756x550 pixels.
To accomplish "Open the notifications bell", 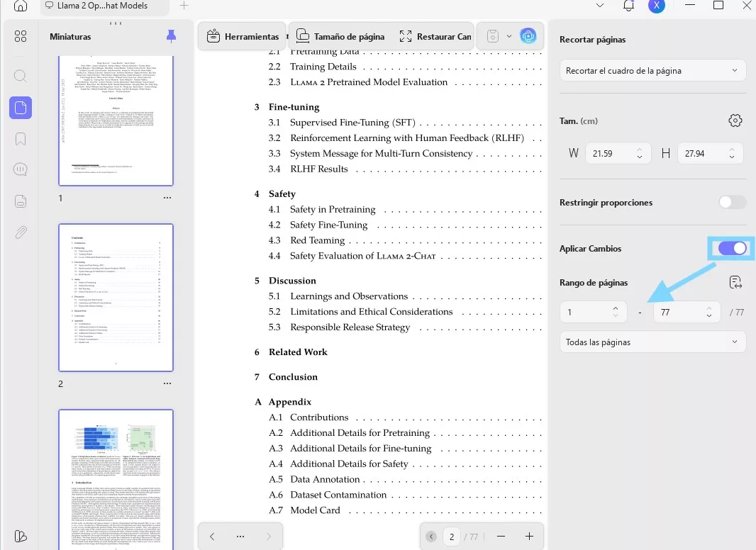I will coord(628,6).
